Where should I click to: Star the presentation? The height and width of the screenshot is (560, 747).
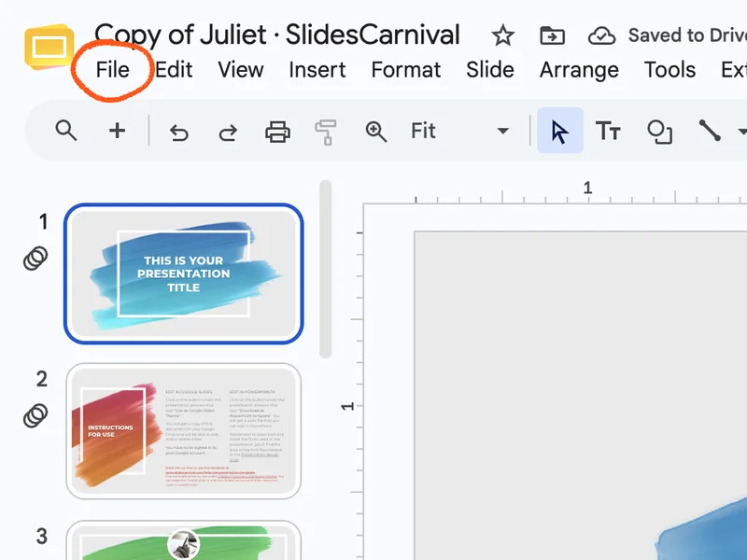pyautogui.click(x=503, y=35)
